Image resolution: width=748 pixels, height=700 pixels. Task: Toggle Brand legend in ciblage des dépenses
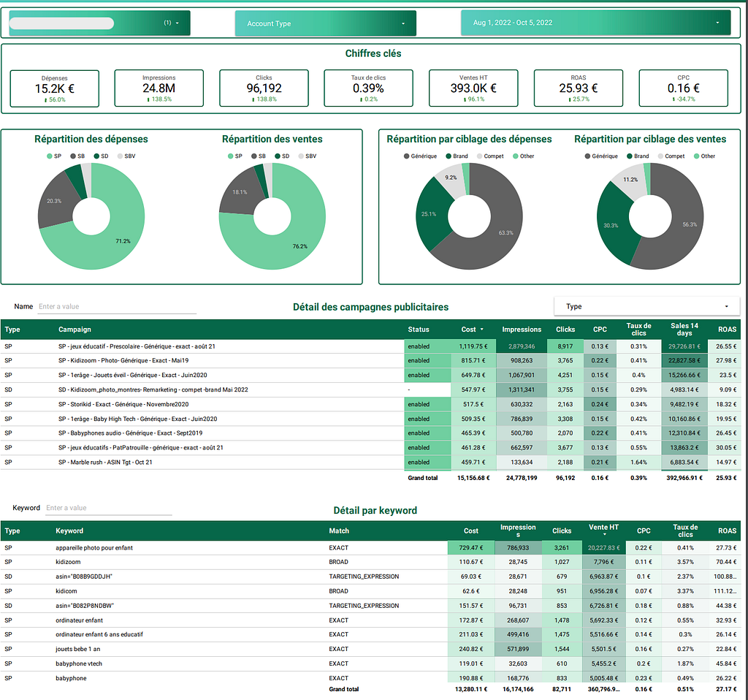(x=457, y=156)
